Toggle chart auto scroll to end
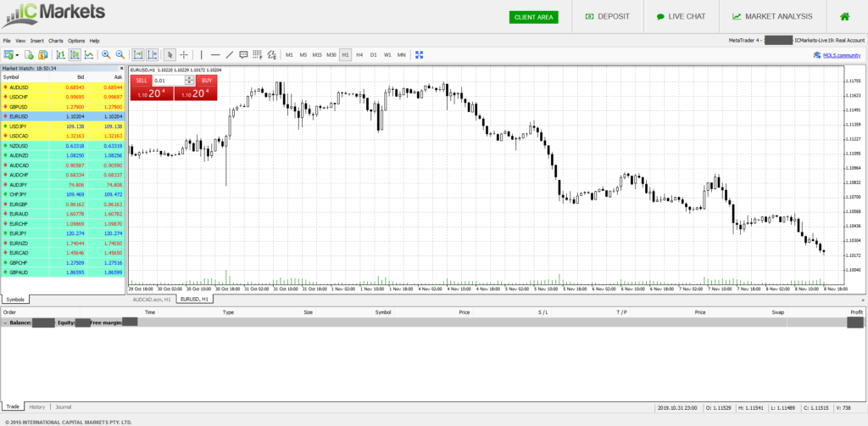Viewport: 868px width, 426px height. pos(138,55)
